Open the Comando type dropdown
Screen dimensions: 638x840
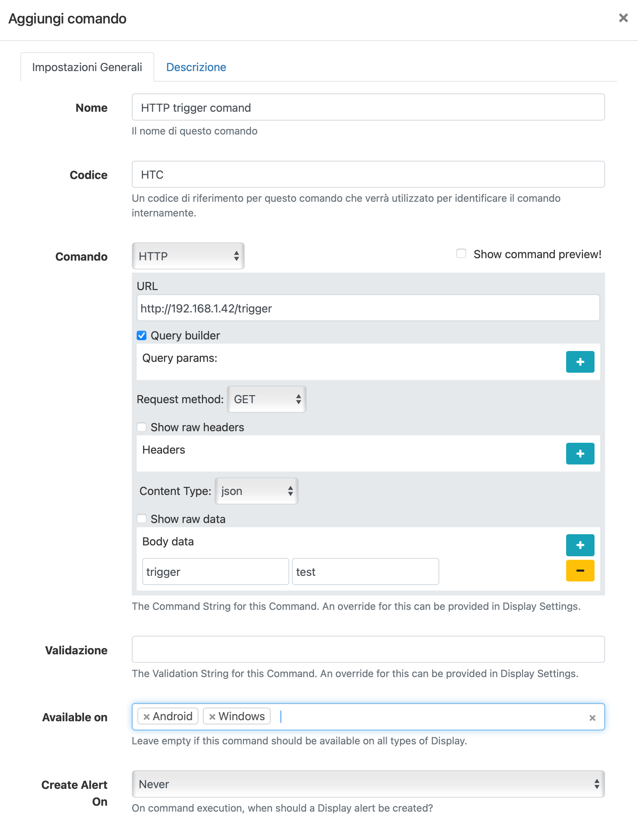188,256
